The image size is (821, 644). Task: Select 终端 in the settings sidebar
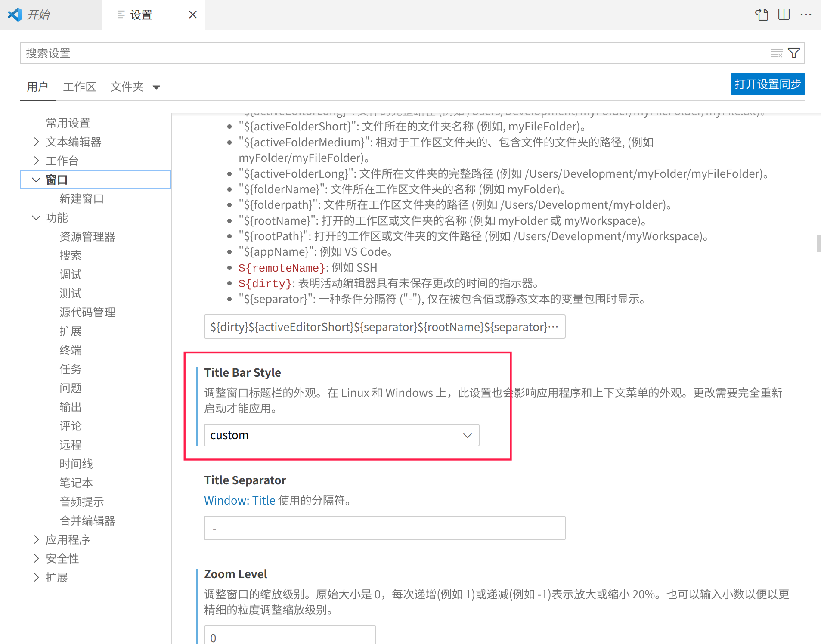[x=70, y=350]
